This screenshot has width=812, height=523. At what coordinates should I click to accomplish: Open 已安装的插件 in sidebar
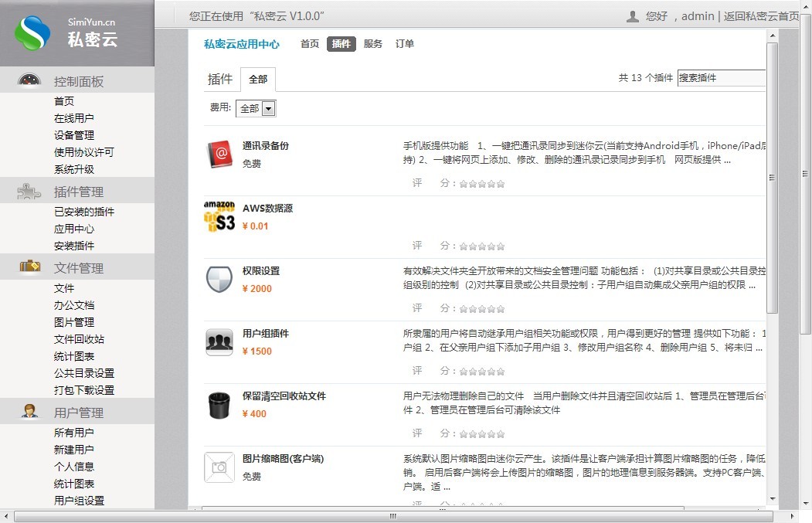tap(84, 212)
